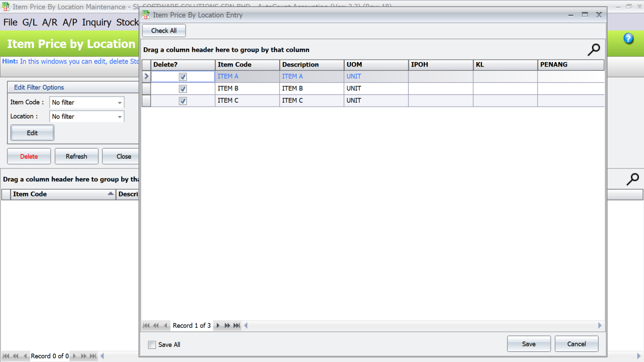Open the Inquiry menu
644x362 pixels.
pyautogui.click(x=96, y=22)
